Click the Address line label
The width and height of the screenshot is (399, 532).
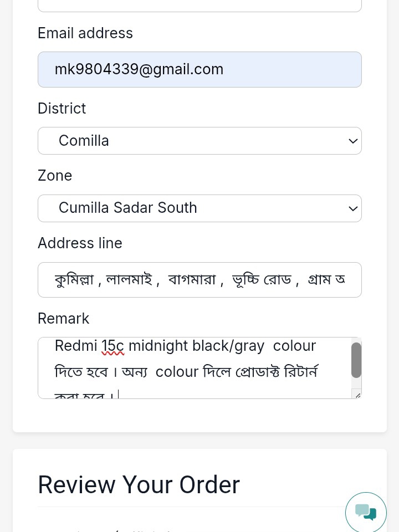[80, 243]
